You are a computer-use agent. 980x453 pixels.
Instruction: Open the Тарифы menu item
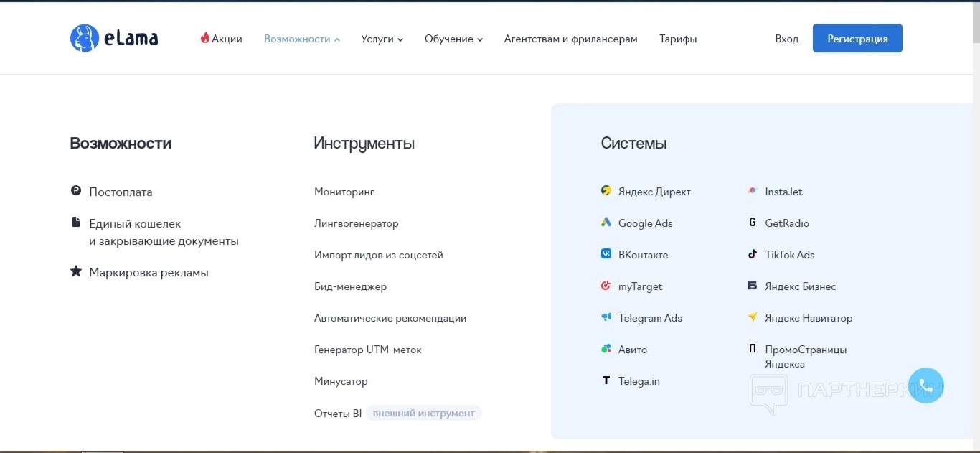pyautogui.click(x=678, y=39)
